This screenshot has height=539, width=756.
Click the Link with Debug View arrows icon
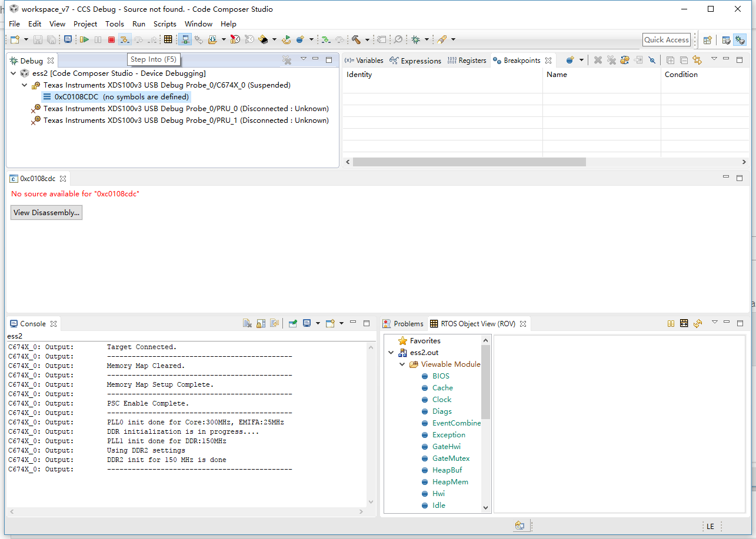697,60
